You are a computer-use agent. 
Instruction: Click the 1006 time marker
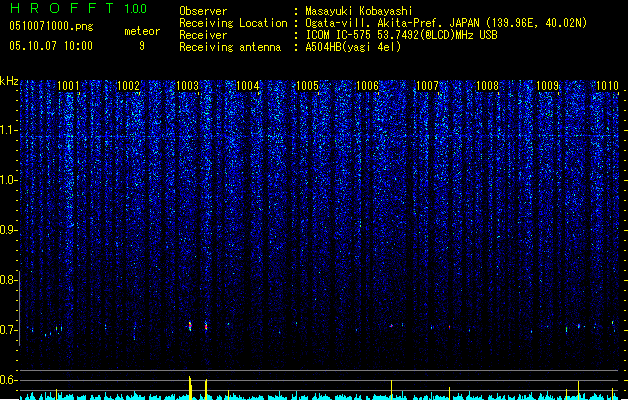(x=367, y=86)
